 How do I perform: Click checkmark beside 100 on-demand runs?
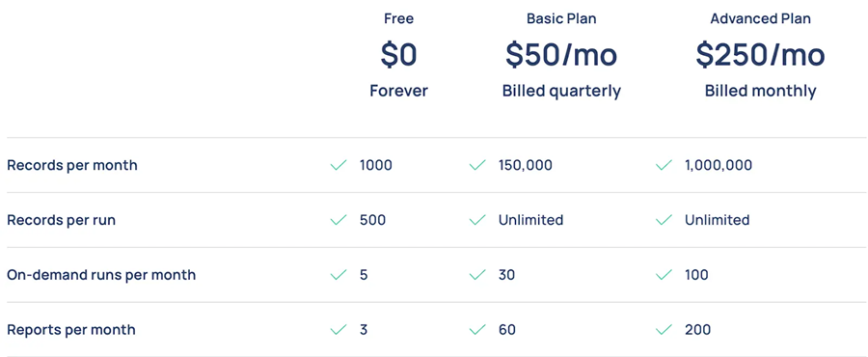(x=664, y=275)
